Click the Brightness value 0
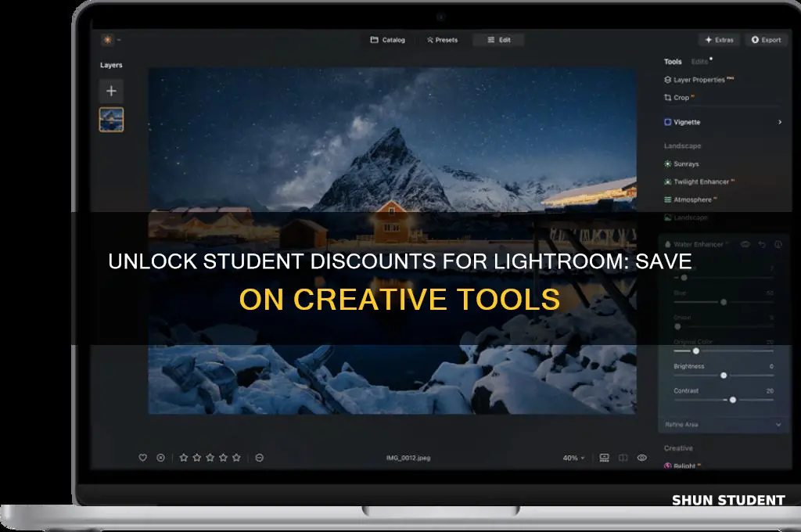Viewport: 801px width, 532px height. pos(771,366)
